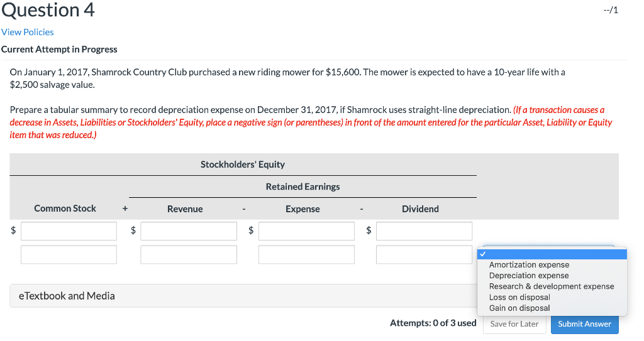This screenshot has height=341, width=644.
Task: Click the Stockholders' Equity header text
Action: point(243,165)
